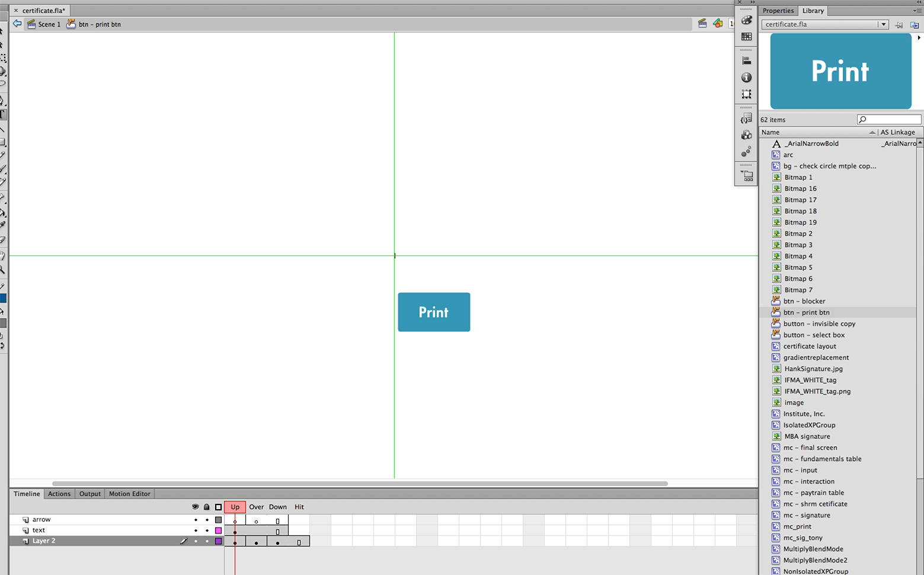
Task: Click the Edit Symbols icon
Action: click(x=718, y=24)
